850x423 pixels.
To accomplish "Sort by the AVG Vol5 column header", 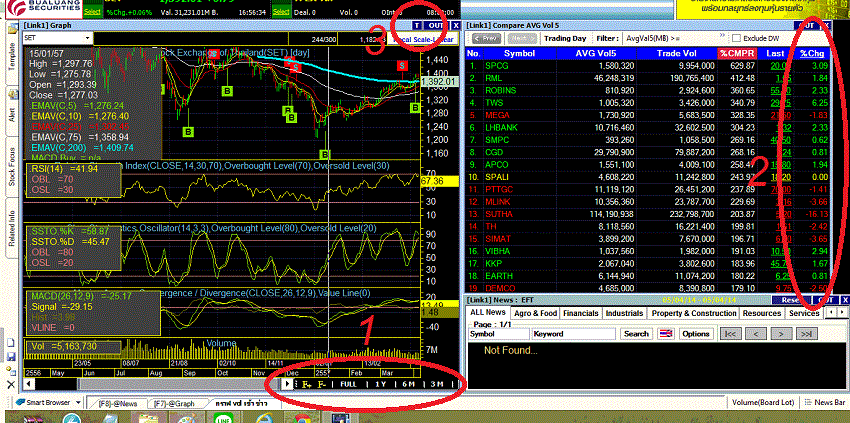I will pos(597,53).
